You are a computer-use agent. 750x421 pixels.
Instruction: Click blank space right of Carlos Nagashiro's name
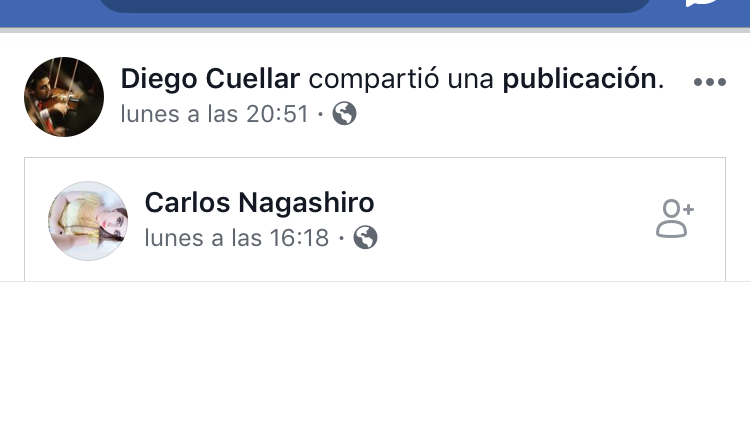pos(512,203)
